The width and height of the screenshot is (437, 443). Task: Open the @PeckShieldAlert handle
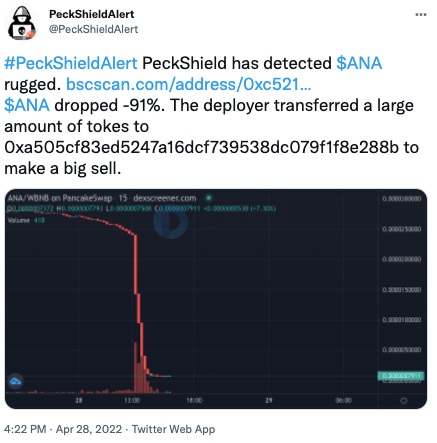[x=94, y=29]
